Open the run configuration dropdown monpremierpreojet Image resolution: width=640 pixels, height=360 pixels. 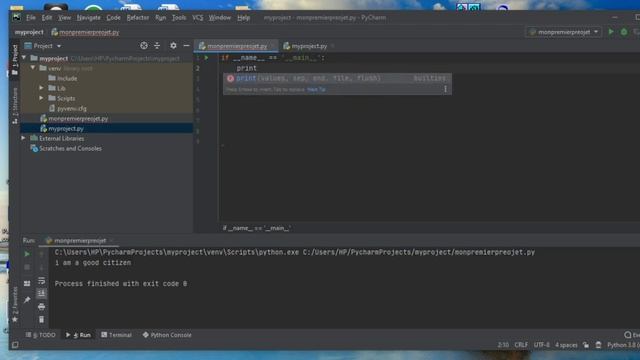[x=563, y=32]
